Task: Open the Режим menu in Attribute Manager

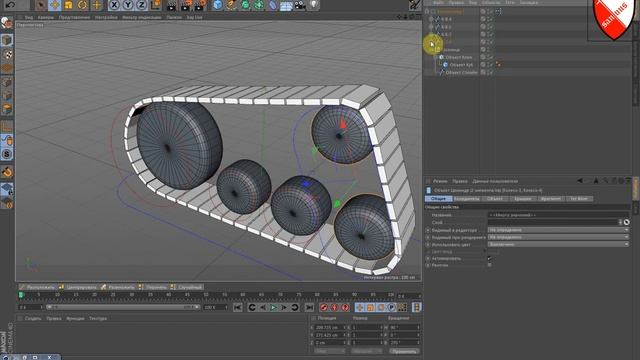Action: point(440,181)
